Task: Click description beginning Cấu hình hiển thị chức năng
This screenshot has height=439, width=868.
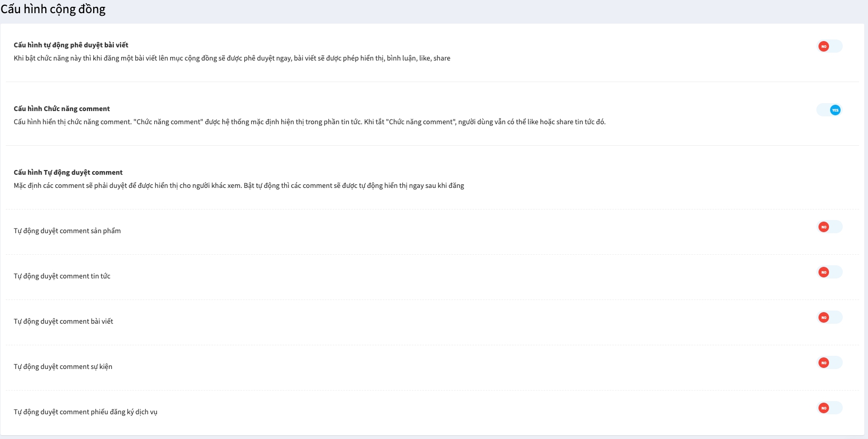Action: point(309,122)
